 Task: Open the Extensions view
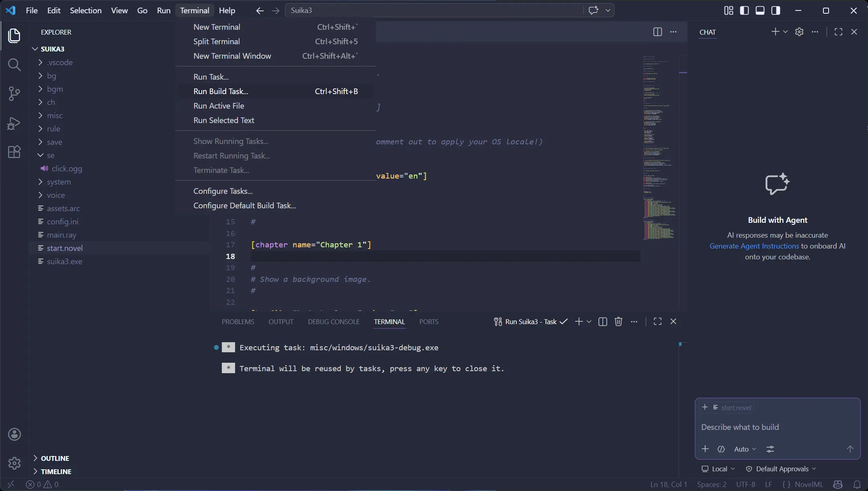15,152
